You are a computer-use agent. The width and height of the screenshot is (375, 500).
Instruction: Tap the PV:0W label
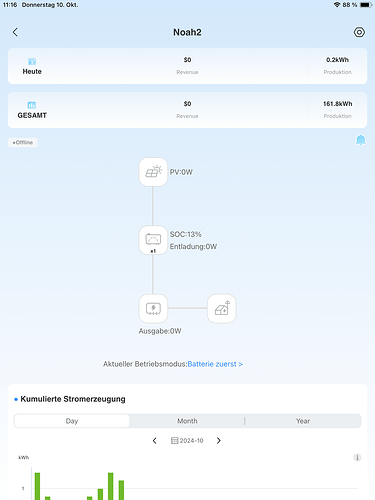tap(181, 172)
